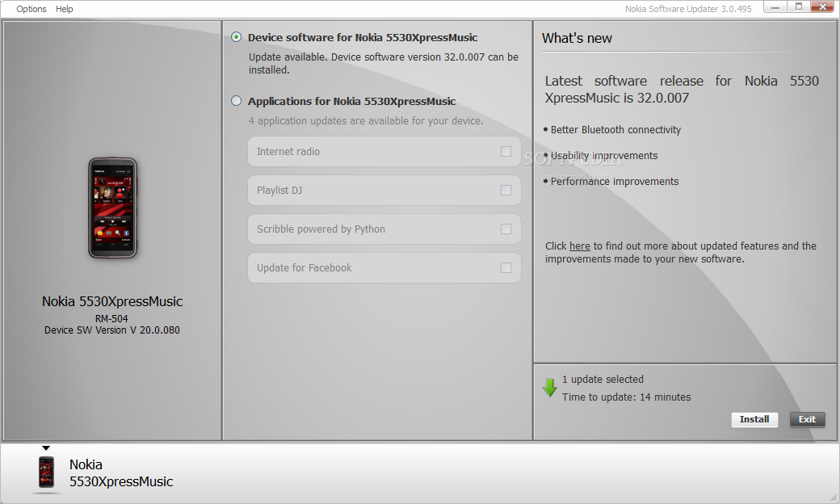
Task: Select Device software for Nokia 5530XpressMusic radio
Action: [236, 37]
